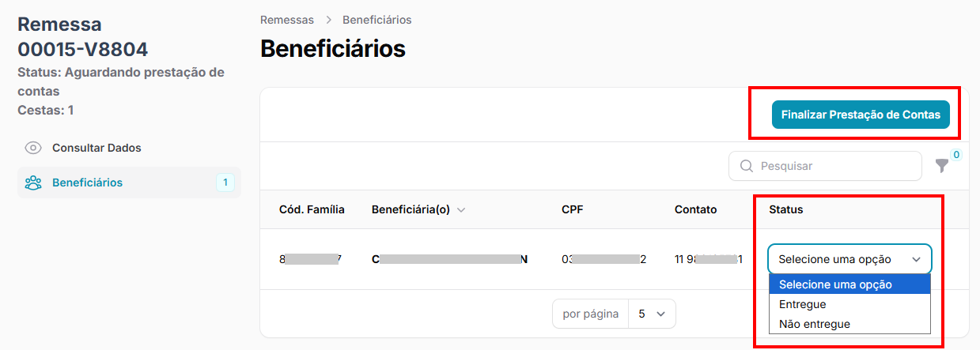Image resolution: width=980 pixels, height=350 pixels.
Task: Click the Beneficiários count badge in sidebar
Action: pos(225,183)
